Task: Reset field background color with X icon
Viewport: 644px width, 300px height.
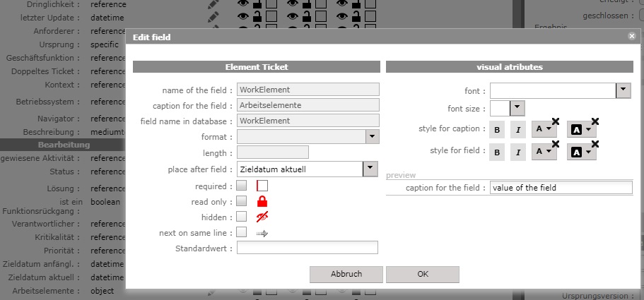Action: (x=595, y=144)
